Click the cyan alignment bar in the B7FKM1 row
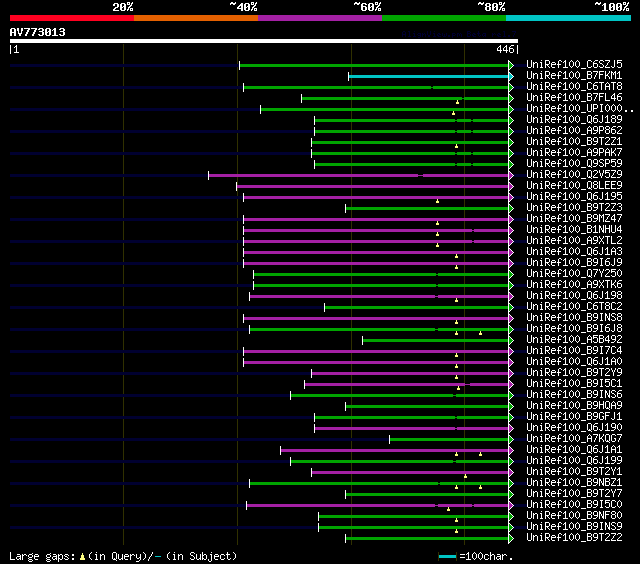Viewport: 640px width, 564px height. [x=429, y=76]
